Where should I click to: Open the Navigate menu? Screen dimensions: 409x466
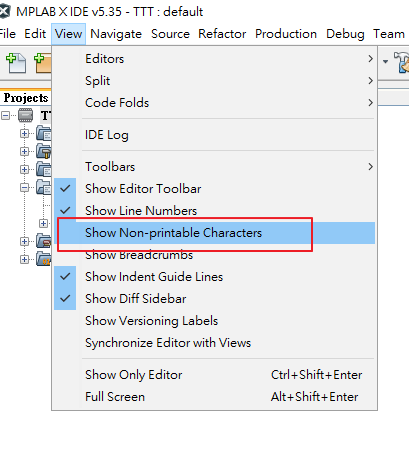click(x=116, y=34)
